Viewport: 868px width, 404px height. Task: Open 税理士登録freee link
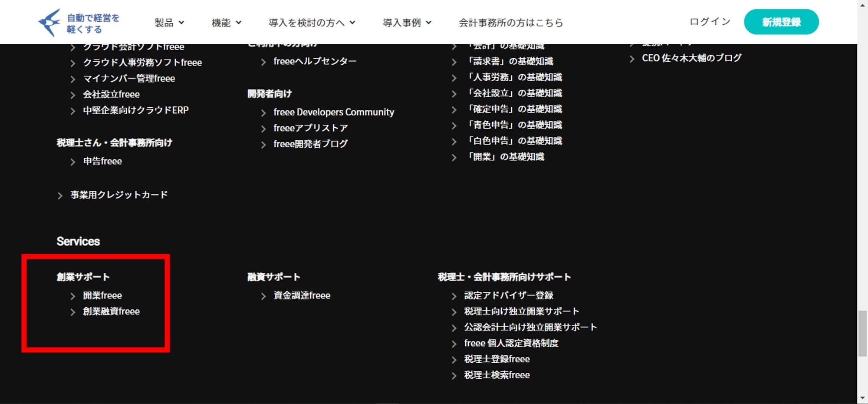pyautogui.click(x=497, y=359)
